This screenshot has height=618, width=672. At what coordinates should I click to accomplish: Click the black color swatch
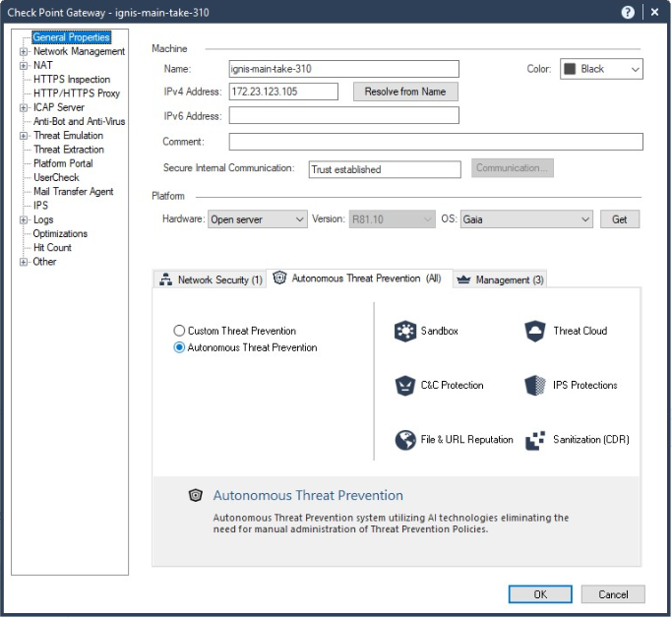[x=570, y=69]
